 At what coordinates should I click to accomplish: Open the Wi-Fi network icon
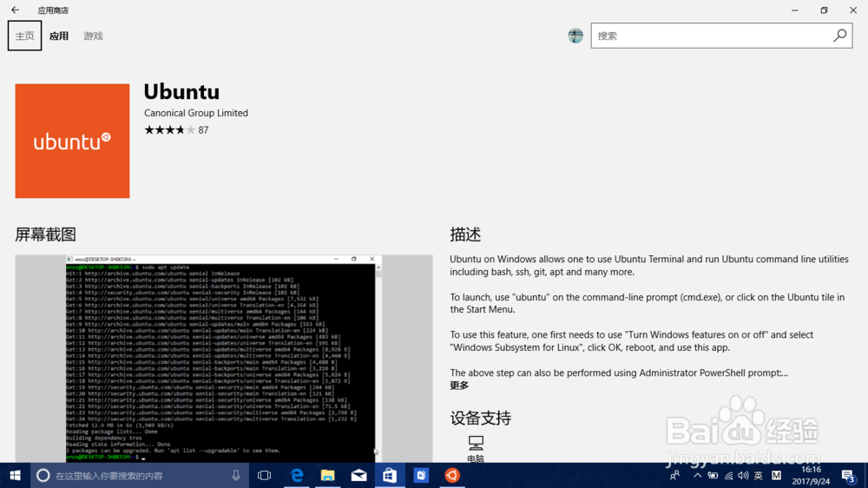point(728,475)
